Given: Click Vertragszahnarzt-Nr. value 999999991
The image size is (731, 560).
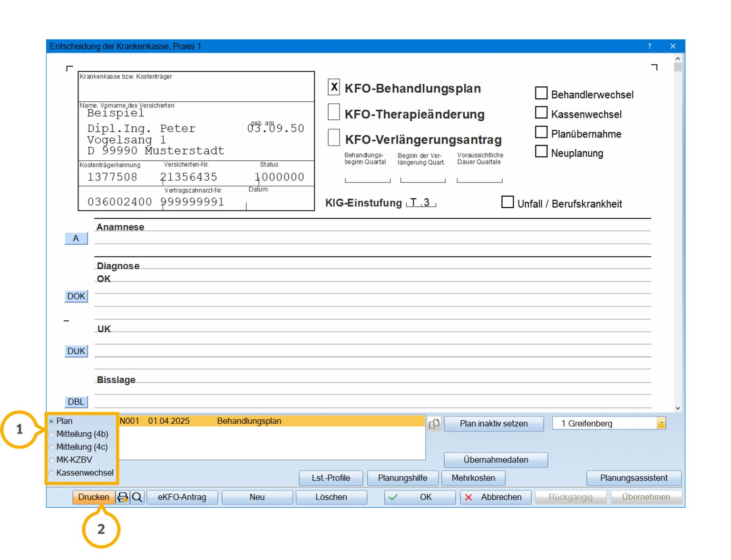Looking at the screenshot, I should click(193, 202).
